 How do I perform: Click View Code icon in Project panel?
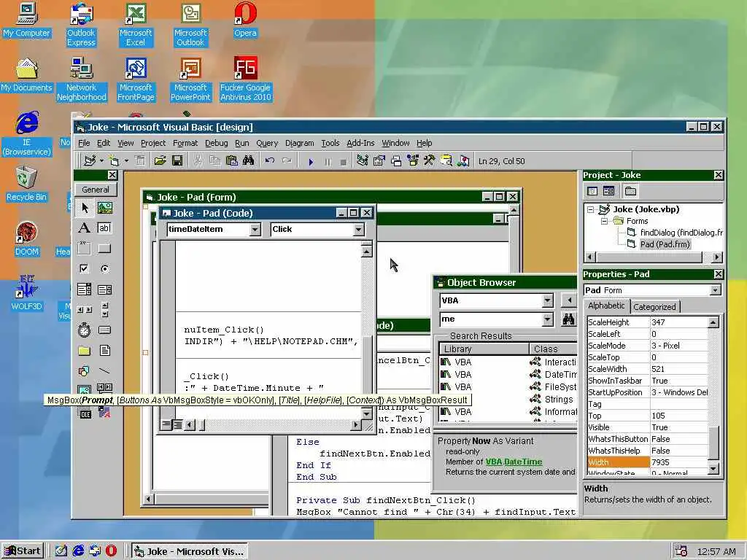(592, 191)
